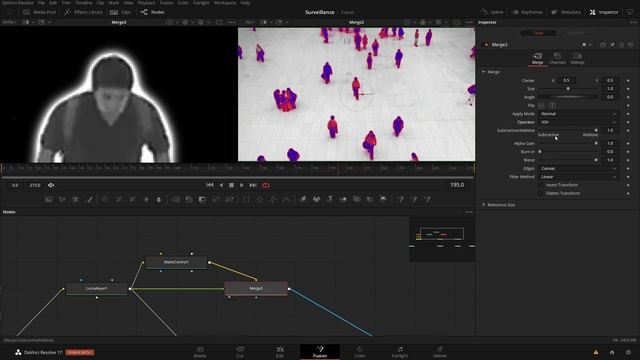The width and height of the screenshot is (640, 360).
Task: Open the Media Pool panel
Action: click(x=40, y=12)
